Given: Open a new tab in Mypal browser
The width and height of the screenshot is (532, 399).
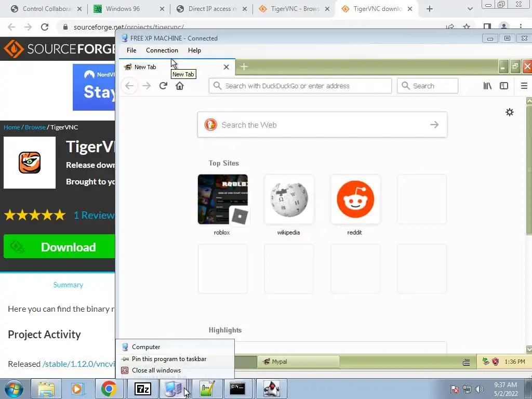Looking at the screenshot, I should click(x=244, y=67).
